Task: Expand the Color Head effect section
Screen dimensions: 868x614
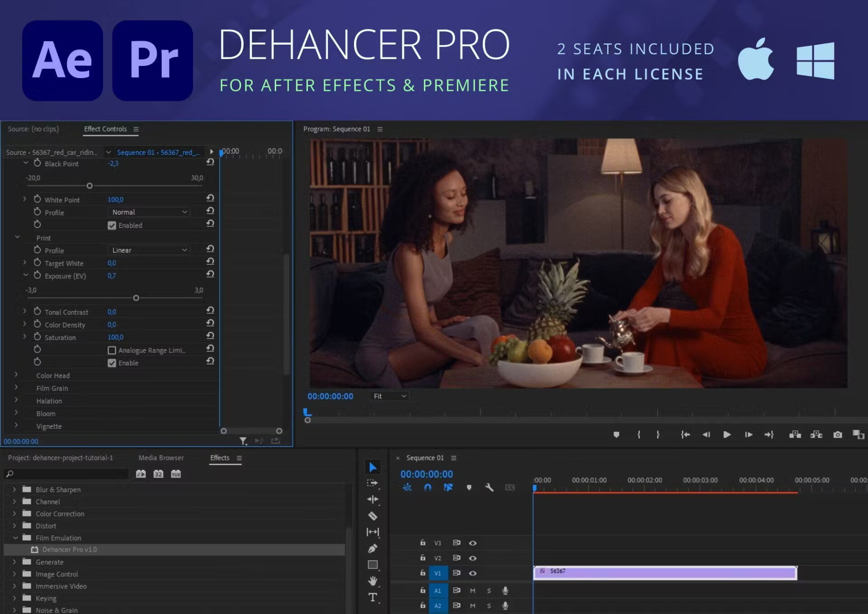Action: 16,375
